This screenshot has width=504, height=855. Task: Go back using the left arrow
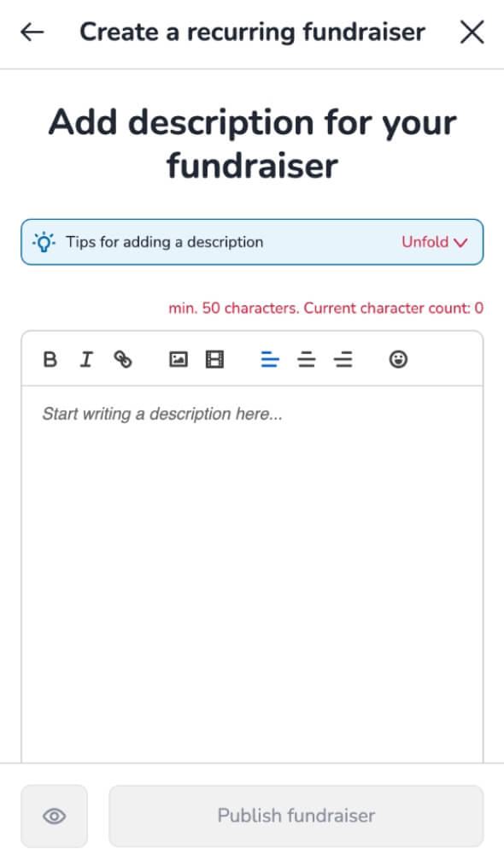(x=32, y=32)
